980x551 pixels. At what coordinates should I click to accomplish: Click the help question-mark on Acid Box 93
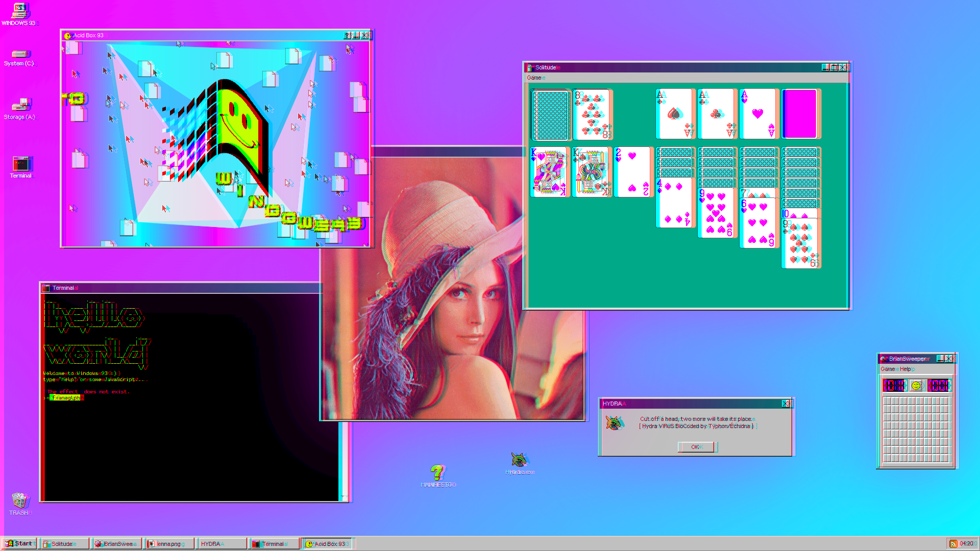pos(347,35)
